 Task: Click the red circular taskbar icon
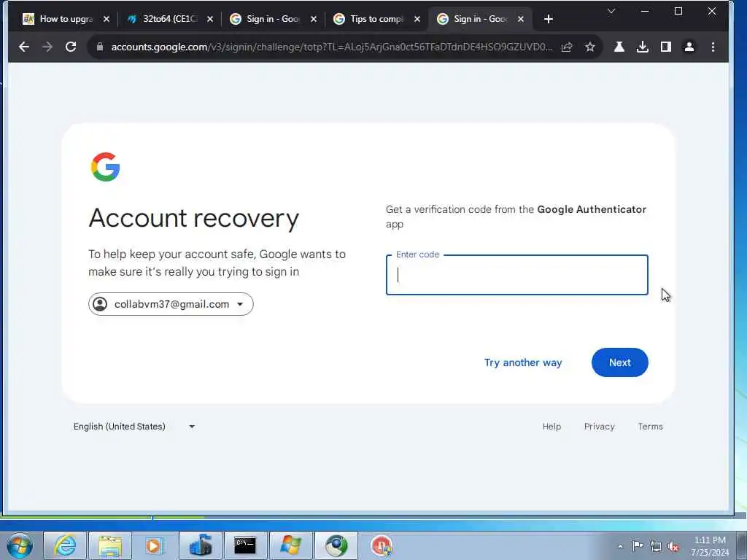coord(382,545)
